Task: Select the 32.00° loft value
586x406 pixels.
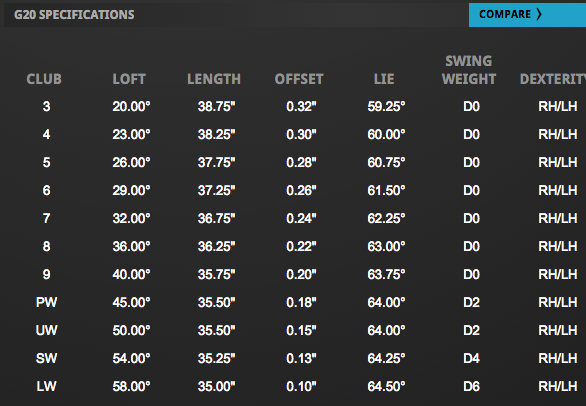Action: pyautogui.click(x=131, y=218)
